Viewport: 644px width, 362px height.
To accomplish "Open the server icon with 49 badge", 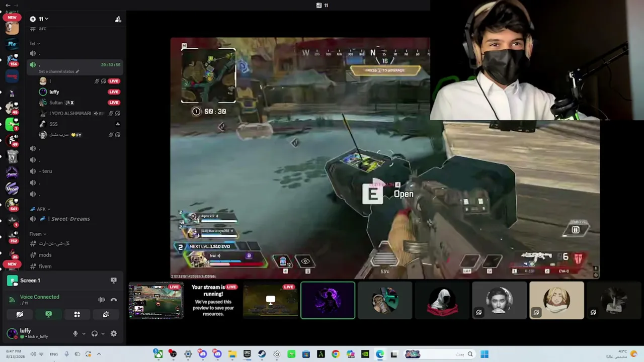I will (x=12, y=140).
